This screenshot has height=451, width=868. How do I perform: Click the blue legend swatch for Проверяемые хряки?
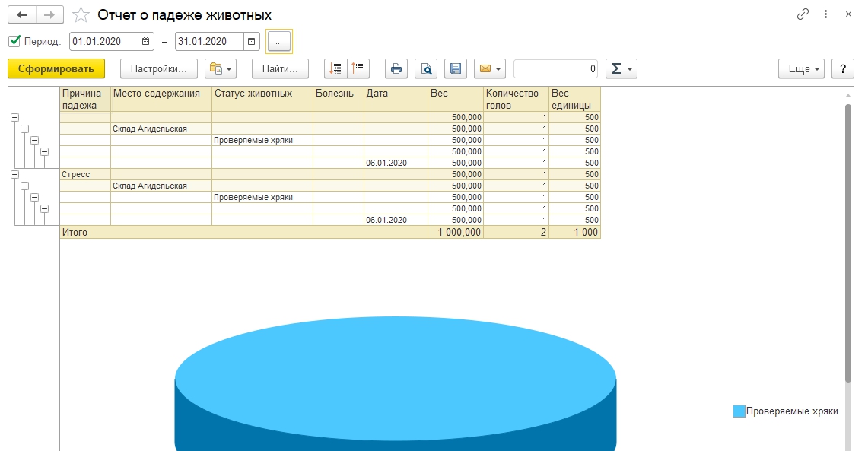click(x=739, y=411)
